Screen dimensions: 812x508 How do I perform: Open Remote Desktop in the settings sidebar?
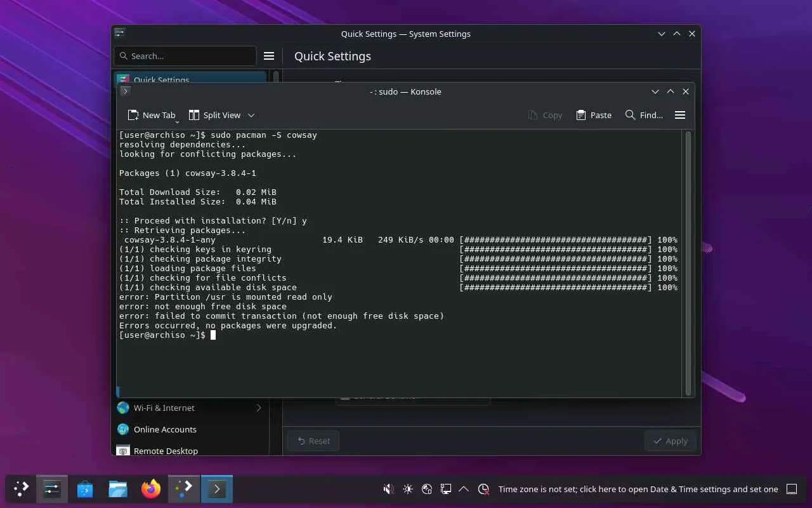point(190,450)
